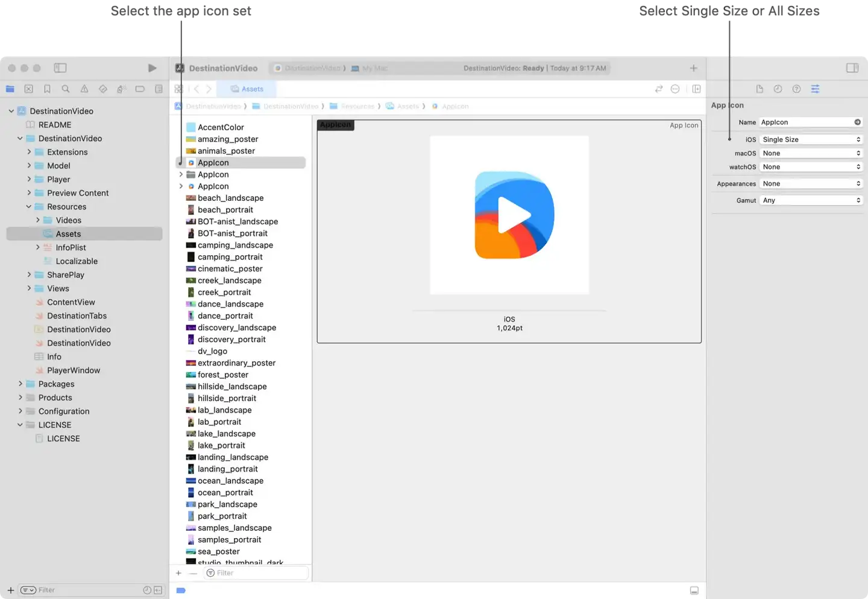Viewport: 868px width, 599px height.
Task: Show recently modified files clock filter
Action: (x=147, y=590)
